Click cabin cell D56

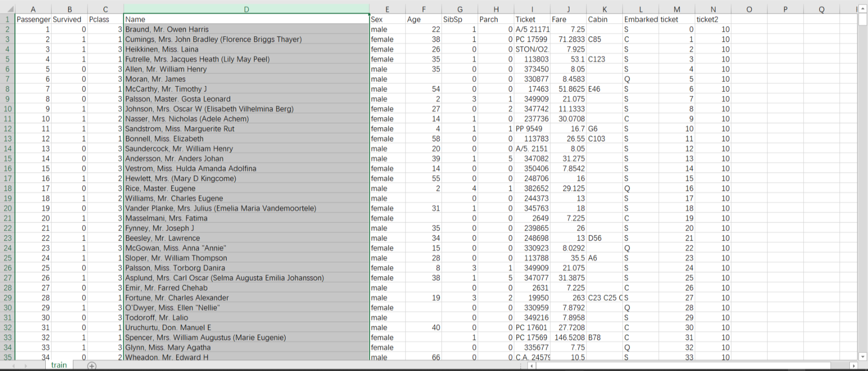pyautogui.click(x=605, y=238)
